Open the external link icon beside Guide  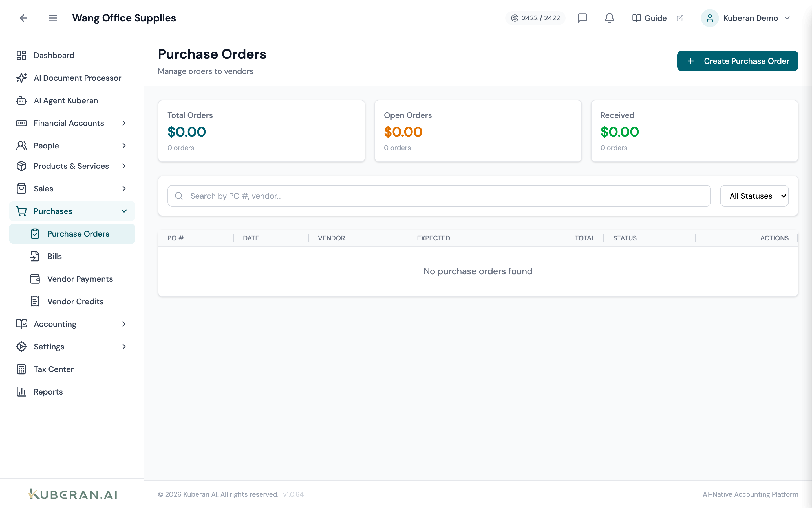(680, 18)
